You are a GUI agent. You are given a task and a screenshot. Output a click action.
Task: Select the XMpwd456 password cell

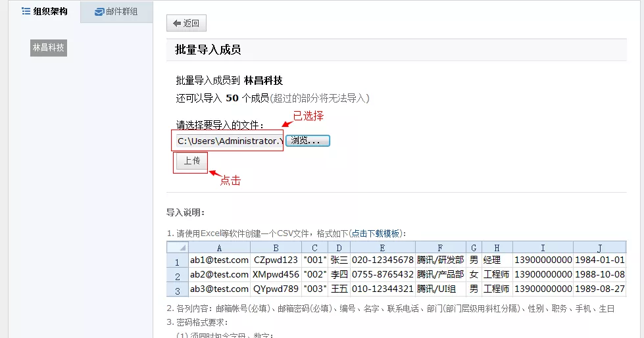tap(276, 275)
